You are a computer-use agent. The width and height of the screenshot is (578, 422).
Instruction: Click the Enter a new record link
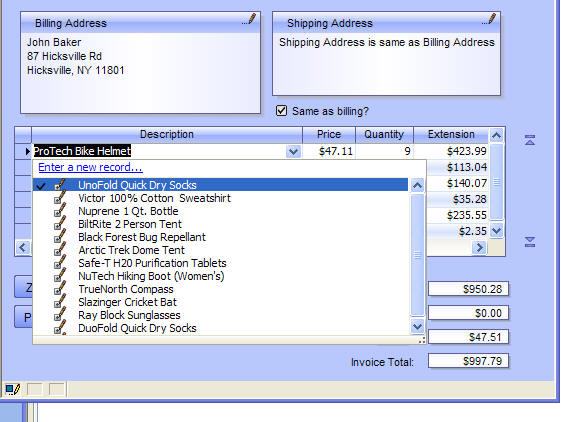[x=90, y=167]
